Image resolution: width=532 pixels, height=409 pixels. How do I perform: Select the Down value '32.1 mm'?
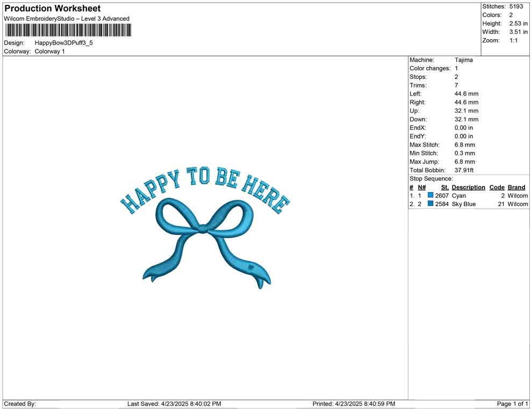[466, 119]
